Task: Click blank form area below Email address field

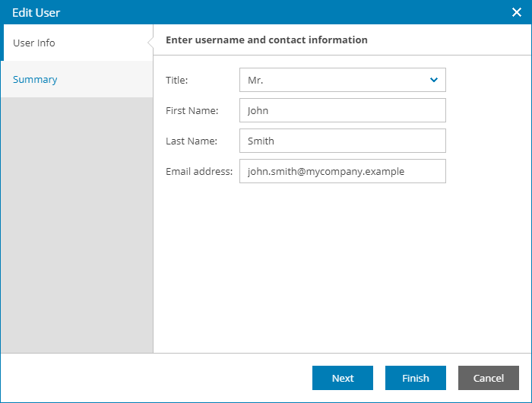Action: (342, 266)
